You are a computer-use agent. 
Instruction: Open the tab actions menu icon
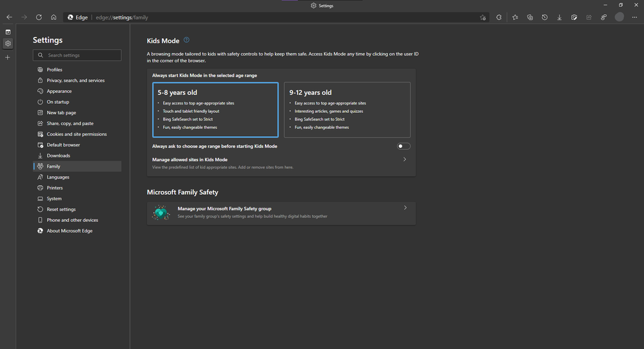[x=8, y=32]
